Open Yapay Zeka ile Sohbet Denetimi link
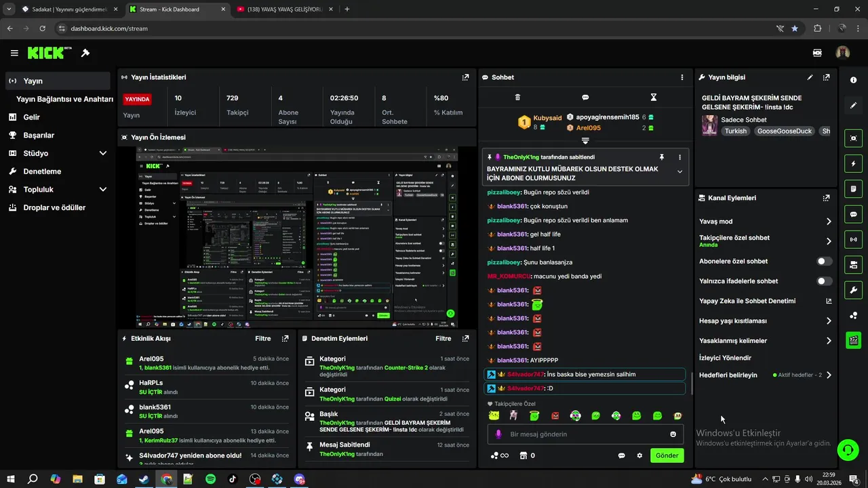The image size is (868, 488). 766,301
